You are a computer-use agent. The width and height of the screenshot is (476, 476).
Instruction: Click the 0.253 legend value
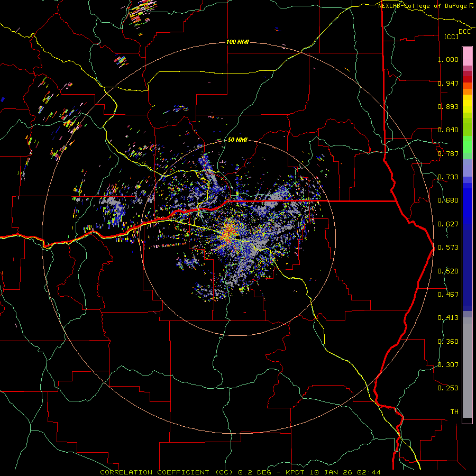point(448,388)
